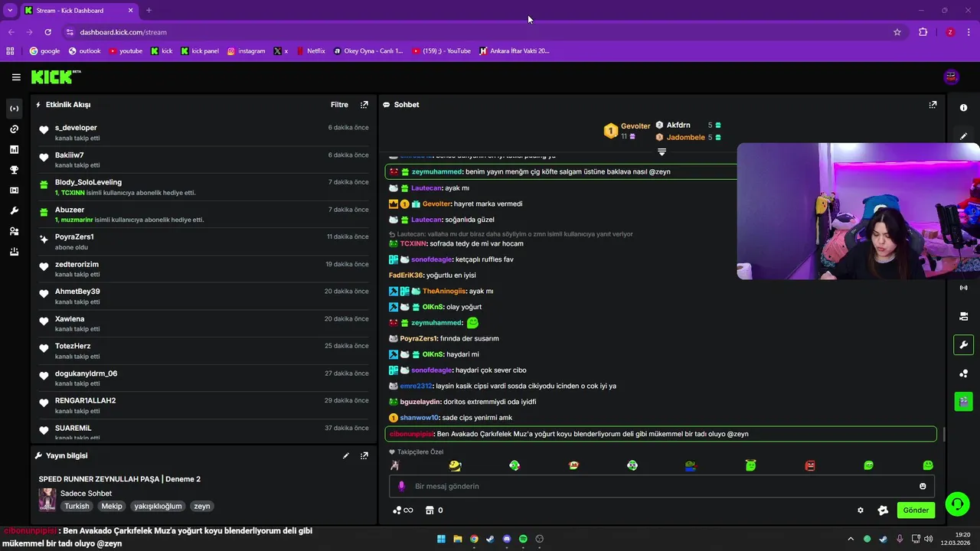The image size is (980, 551).
Task: Click the purple microphone icon in message box
Action: [401, 486]
